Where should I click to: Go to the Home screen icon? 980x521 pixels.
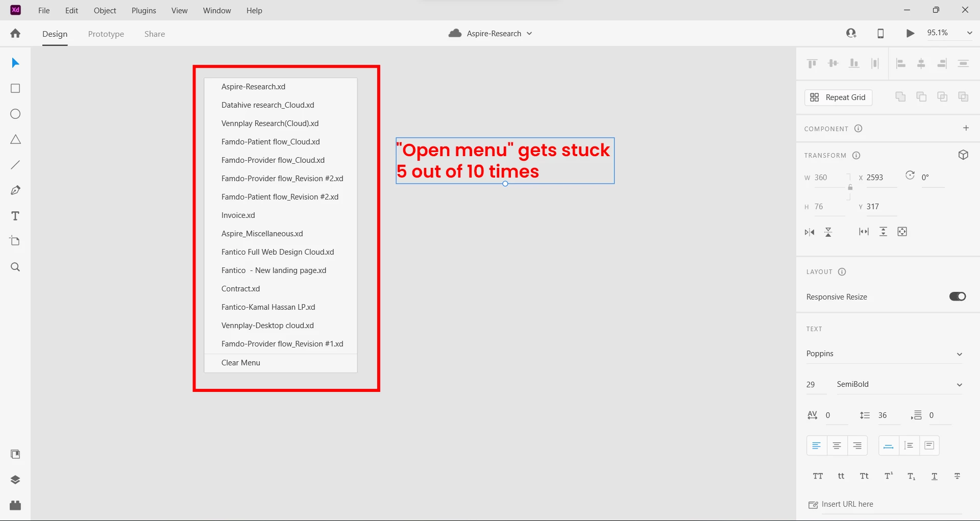tap(15, 33)
